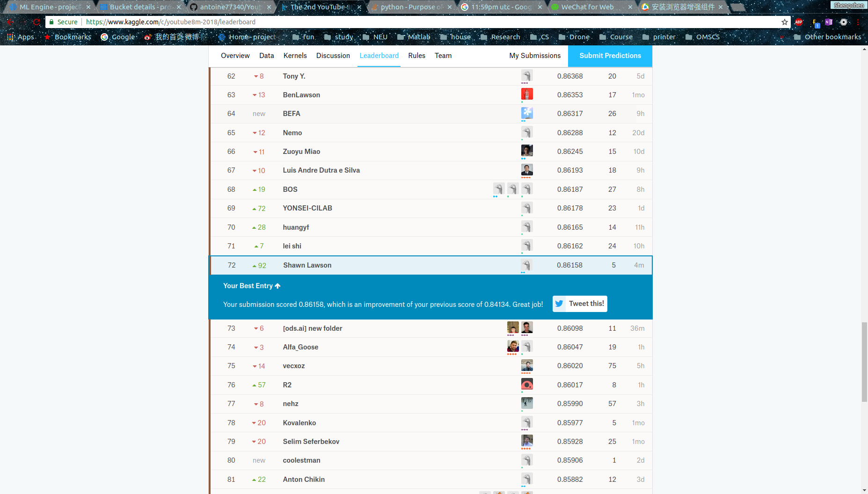This screenshot has height=494, width=868.
Task: Open the printer bookmarks folder
Action: click(x=659, y=37)
